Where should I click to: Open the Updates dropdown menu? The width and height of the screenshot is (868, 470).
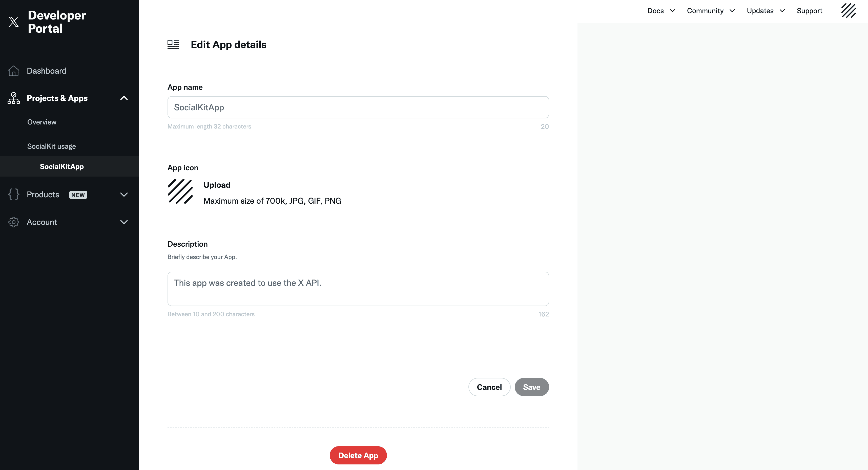point(766,11)
